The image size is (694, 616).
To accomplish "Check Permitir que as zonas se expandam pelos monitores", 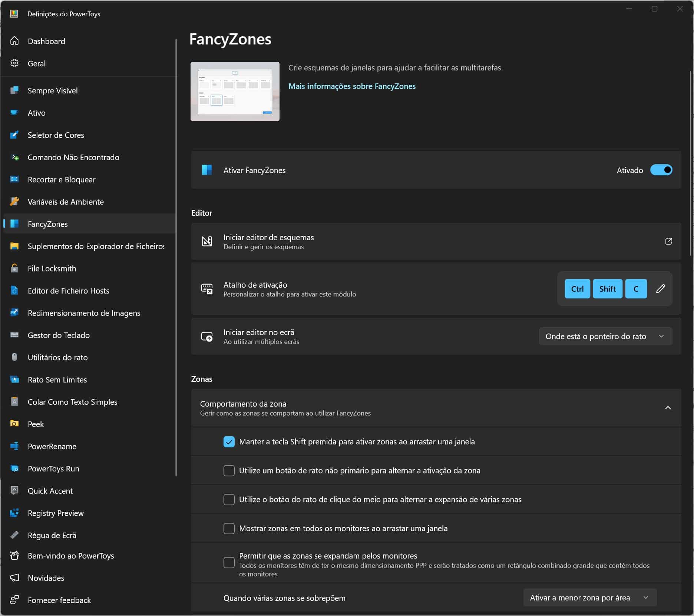I will 229,563.
